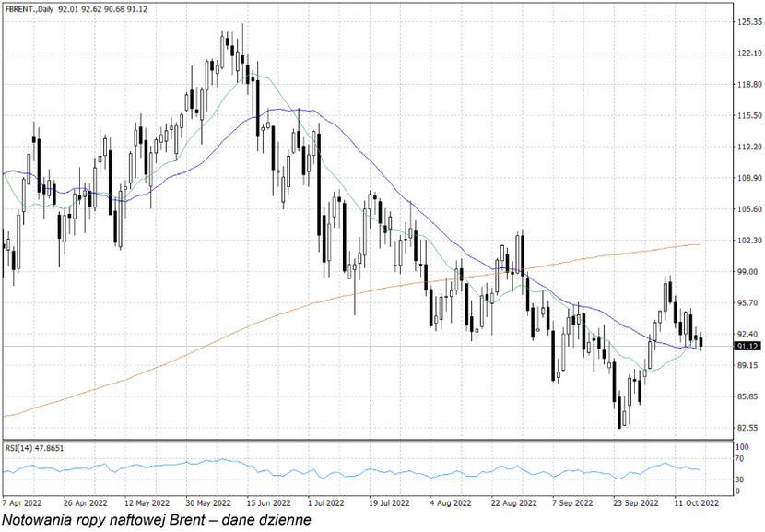Select the 4 Aug 2022 date label
Image resolution: width=765 pixels, height=532 pixels.
pos(450,503)
